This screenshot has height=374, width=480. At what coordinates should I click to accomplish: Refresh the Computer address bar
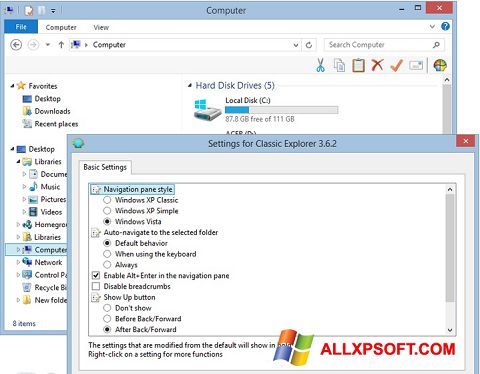309,45
